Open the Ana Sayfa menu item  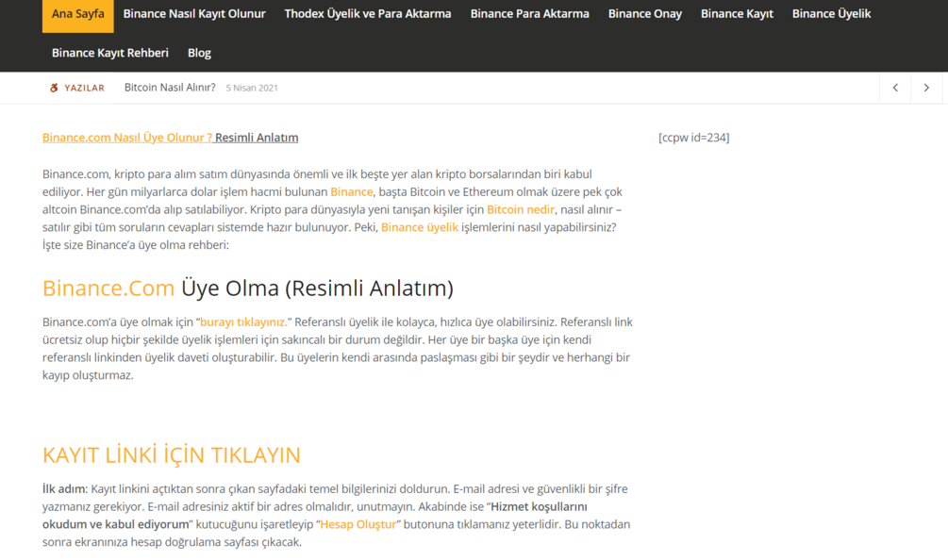click(x=77, y=14)
